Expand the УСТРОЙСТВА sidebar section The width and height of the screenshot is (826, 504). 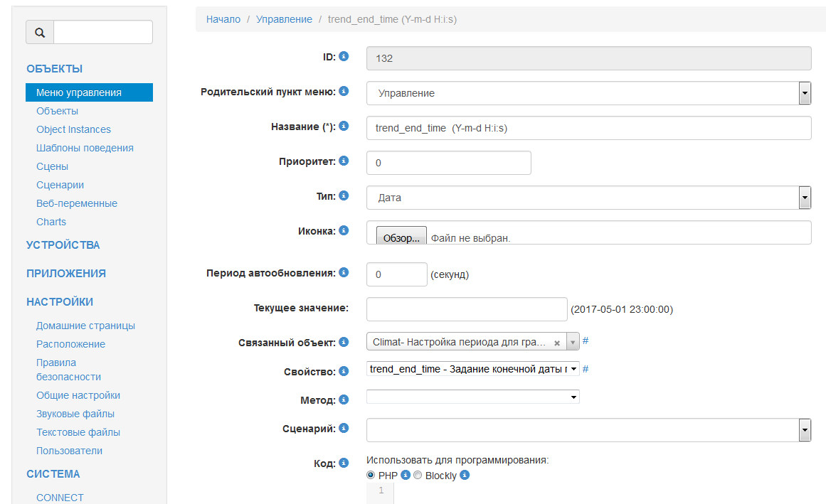point(63,245)
